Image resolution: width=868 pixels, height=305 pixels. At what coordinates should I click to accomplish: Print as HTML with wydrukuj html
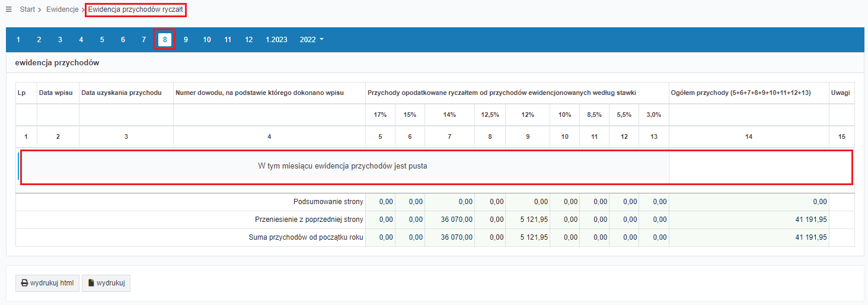tap(47, 284)
